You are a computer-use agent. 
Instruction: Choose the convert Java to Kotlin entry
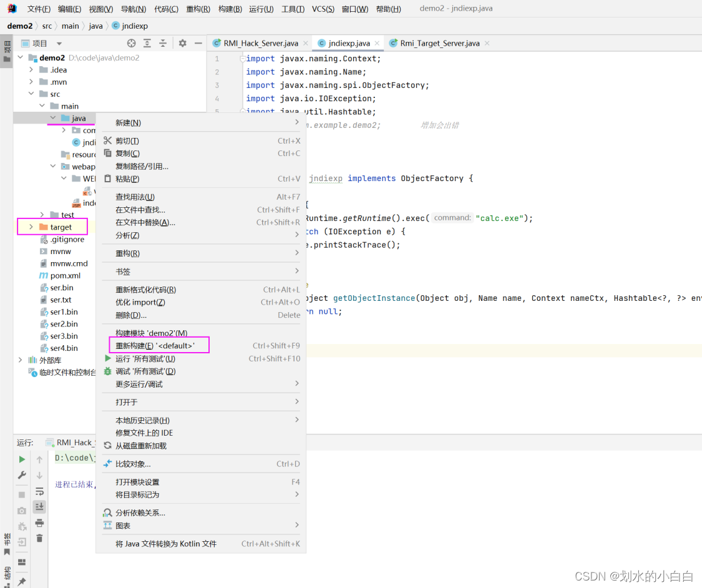click(x=200, y=544)
